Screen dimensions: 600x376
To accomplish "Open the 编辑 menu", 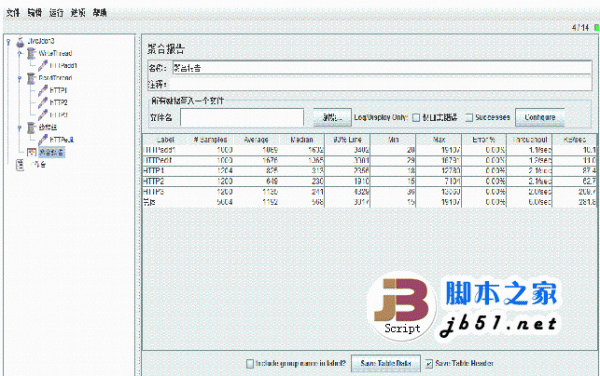I will pyautogui.click(x=34, y=13).
